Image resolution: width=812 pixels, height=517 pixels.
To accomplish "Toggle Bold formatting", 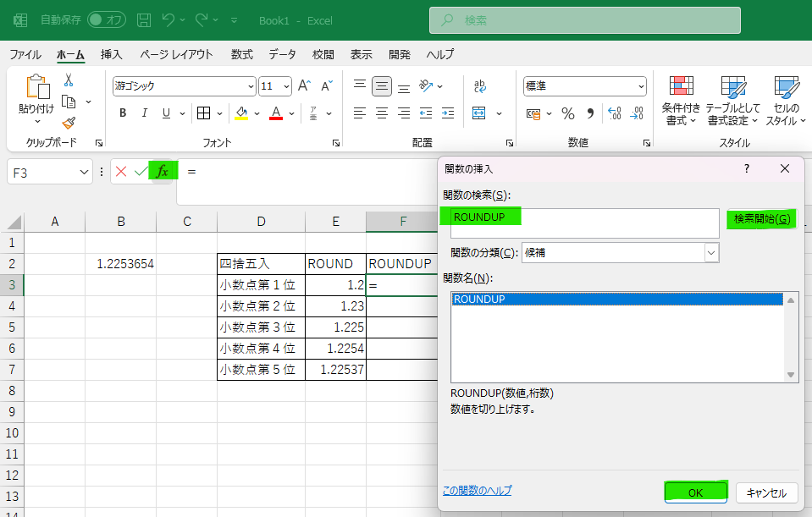I will tap(123, 113).
